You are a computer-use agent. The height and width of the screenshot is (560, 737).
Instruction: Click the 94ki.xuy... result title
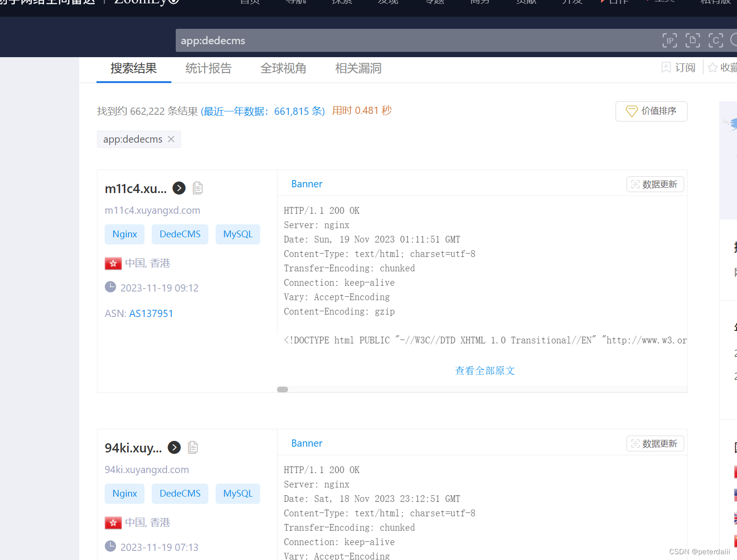coord(133,448)
